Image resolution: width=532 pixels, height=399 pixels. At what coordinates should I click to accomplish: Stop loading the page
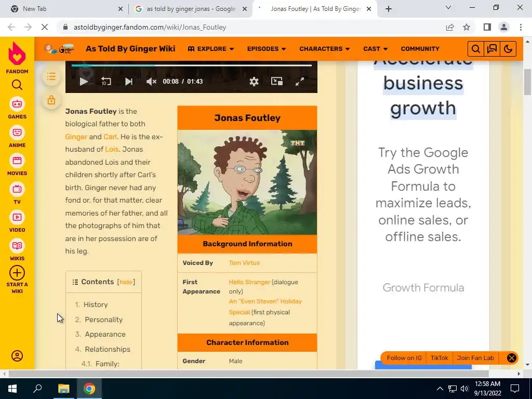(x=45, y=27)
